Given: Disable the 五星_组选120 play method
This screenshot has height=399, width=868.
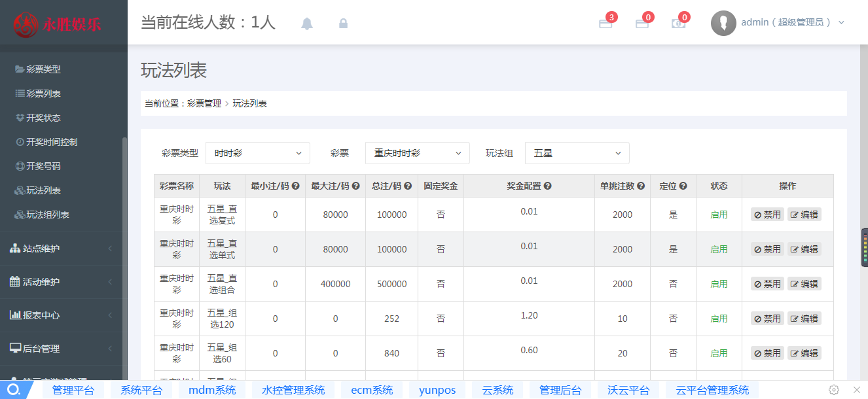Looking at the screenshot, I should [767, 319].
